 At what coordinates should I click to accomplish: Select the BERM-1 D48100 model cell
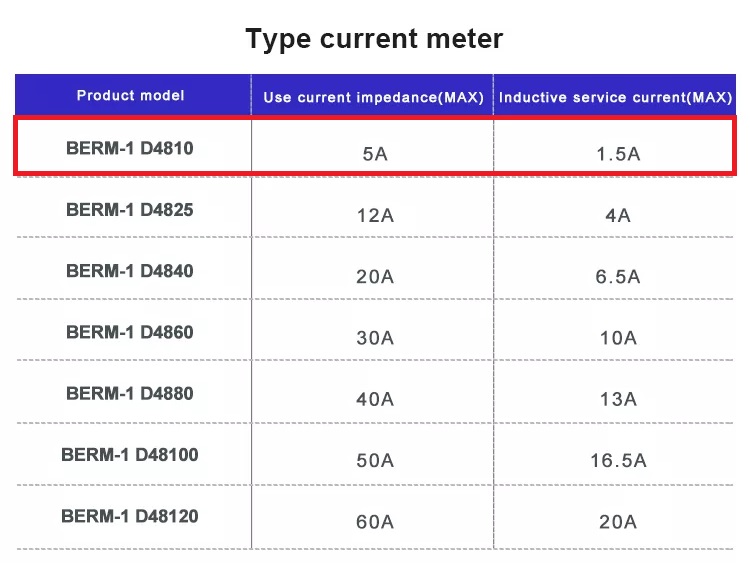coord(130,455)
